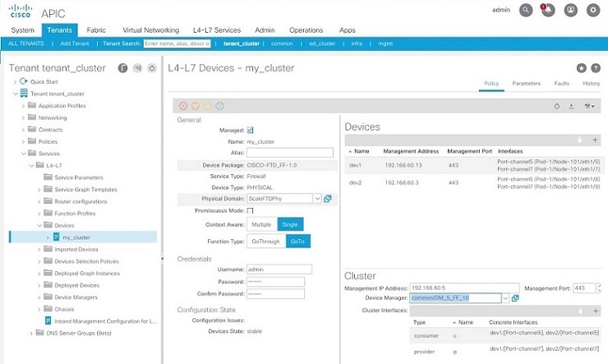Delete selected device with trash icon
Screen dimensions: 608x364
tap(580, 140)
